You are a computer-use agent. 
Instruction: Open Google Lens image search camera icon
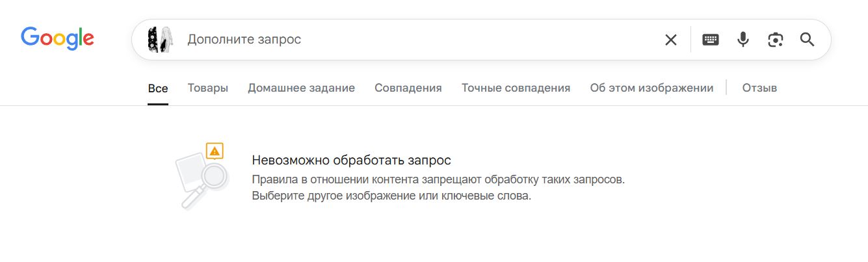[775, 40]
